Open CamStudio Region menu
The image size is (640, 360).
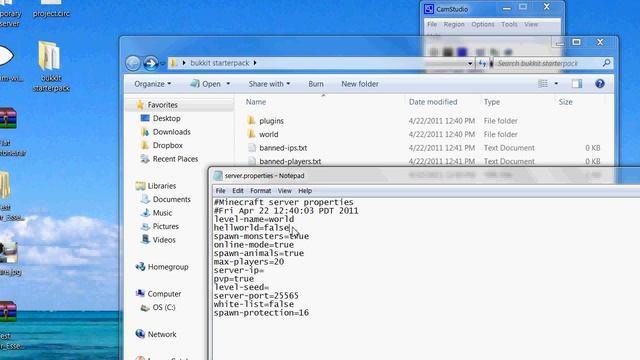[454, 24]
